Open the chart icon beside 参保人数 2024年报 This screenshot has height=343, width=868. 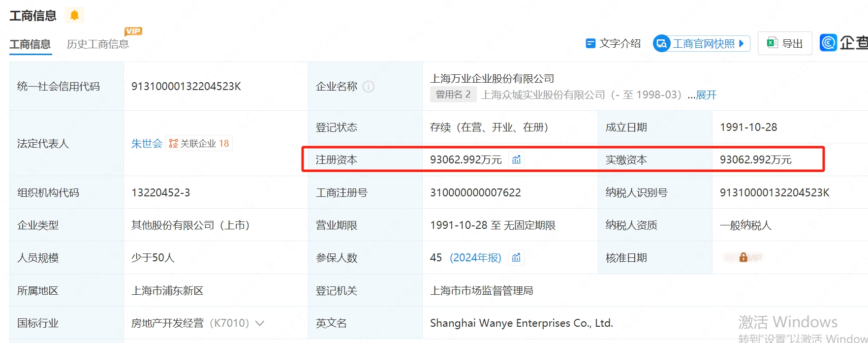pos(516,257)
